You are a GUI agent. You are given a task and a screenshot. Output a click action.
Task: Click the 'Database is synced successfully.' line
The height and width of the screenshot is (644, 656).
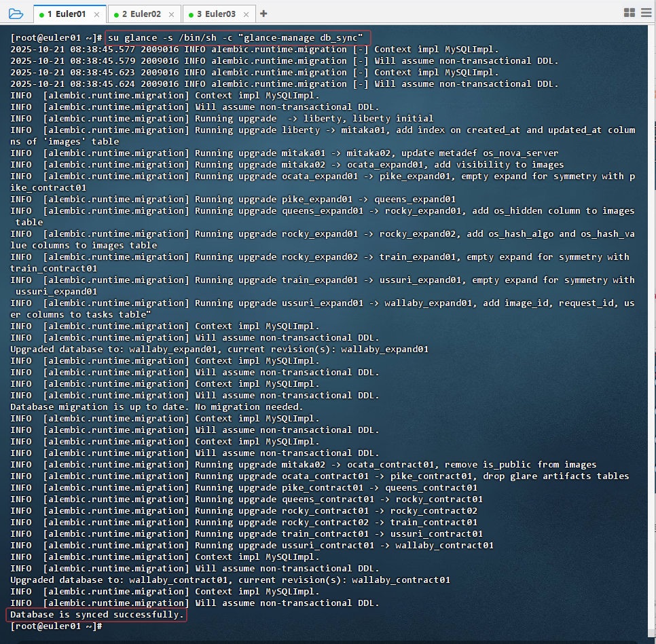(96, 614)
